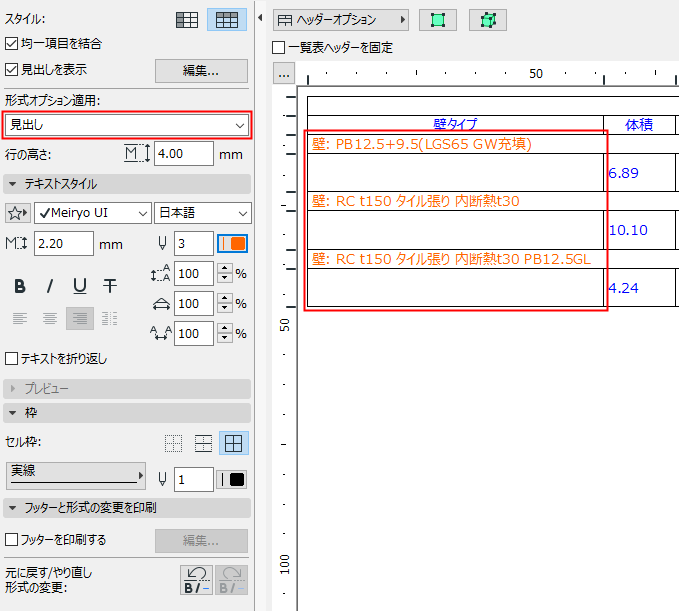Click the disabled footer 編集... button

coord(201,540)
